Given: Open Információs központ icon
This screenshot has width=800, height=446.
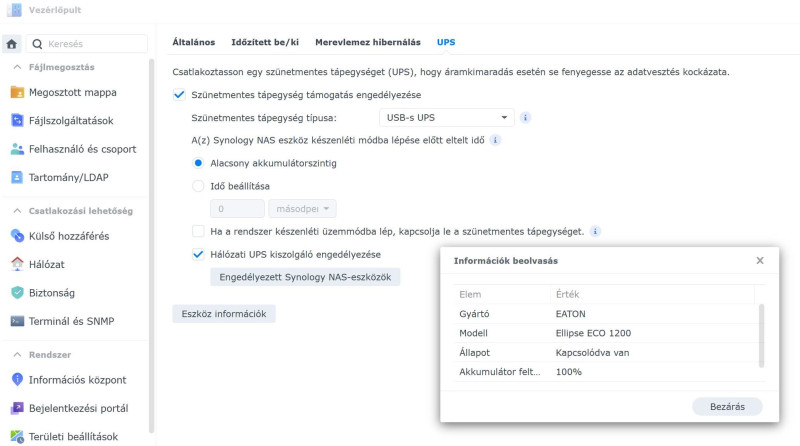Looking at the screenshot, I should [17, 380].
